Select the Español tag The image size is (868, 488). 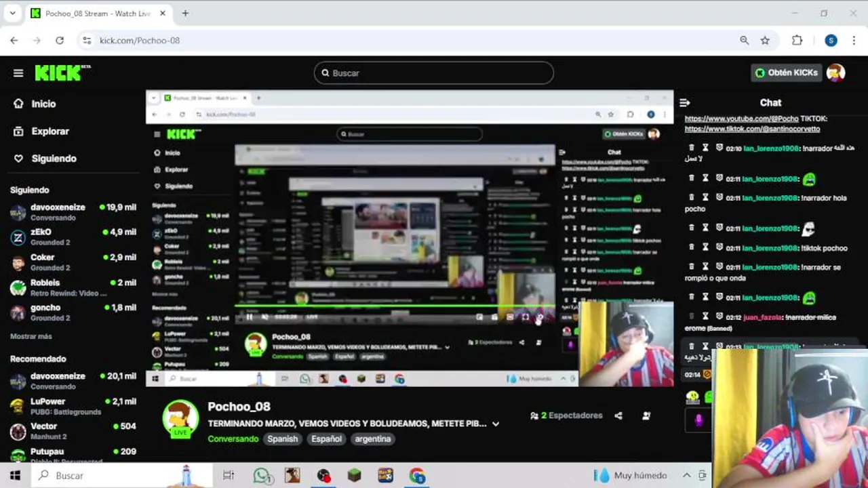(326, 439)
